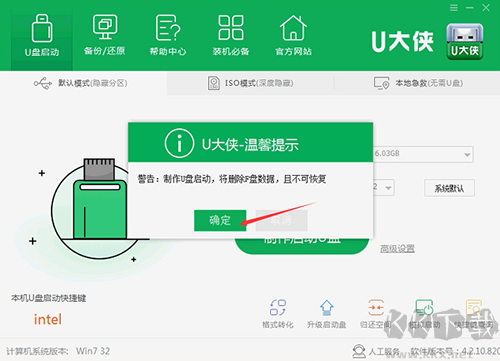Viewport: 500px width, 361px height.
Task: Switch to ISO模式(深度隐藏) tab
Action: [x=250, y=83]
